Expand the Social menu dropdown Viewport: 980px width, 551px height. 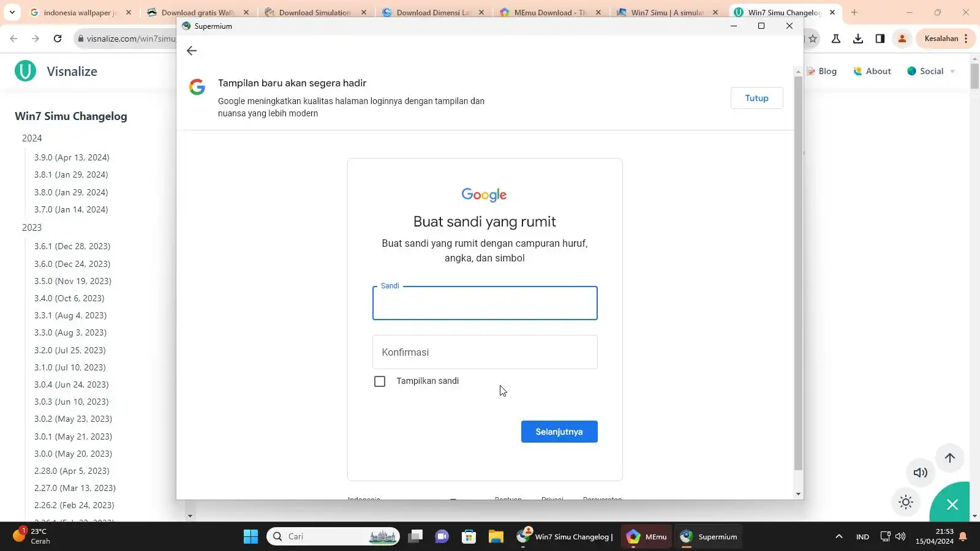tap(931, 71)
